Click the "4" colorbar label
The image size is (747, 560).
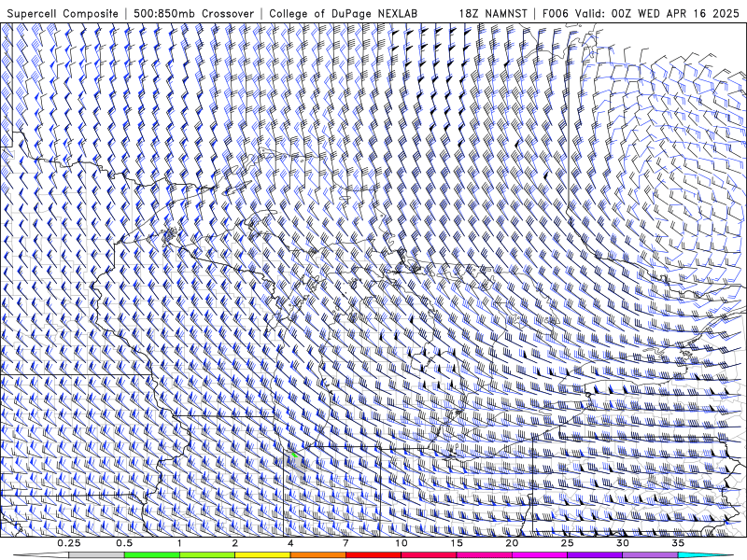(290, 543)
